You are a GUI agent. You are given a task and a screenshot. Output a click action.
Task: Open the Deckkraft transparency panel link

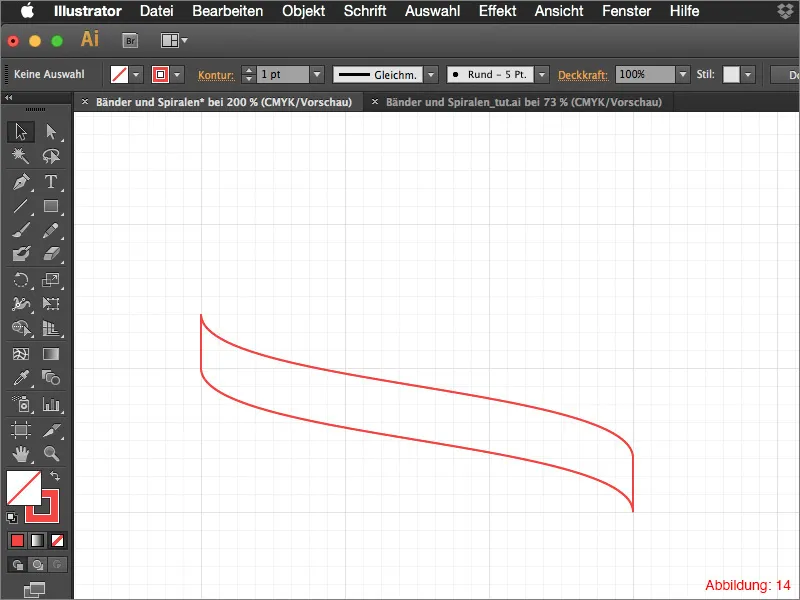click(583, 75)
